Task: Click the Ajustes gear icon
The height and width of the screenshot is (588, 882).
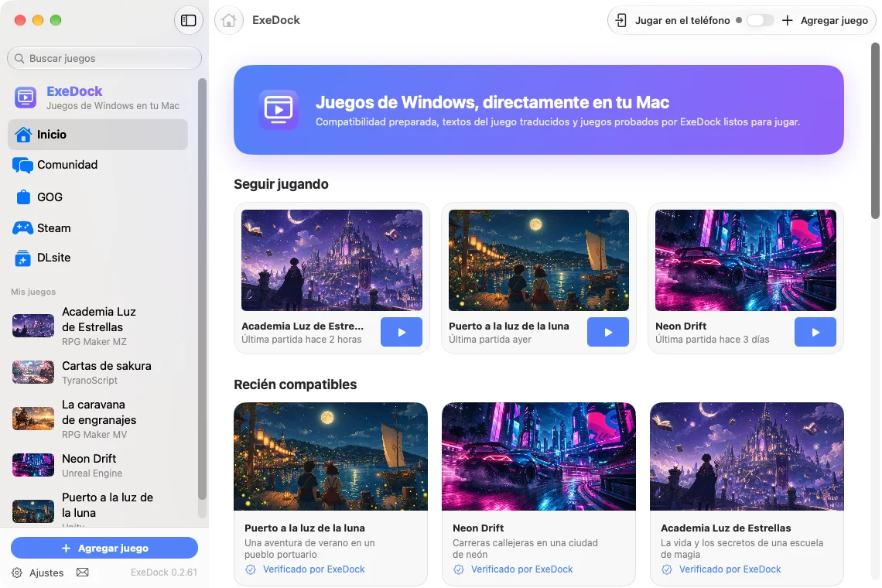Action: [x=17, y=573]
